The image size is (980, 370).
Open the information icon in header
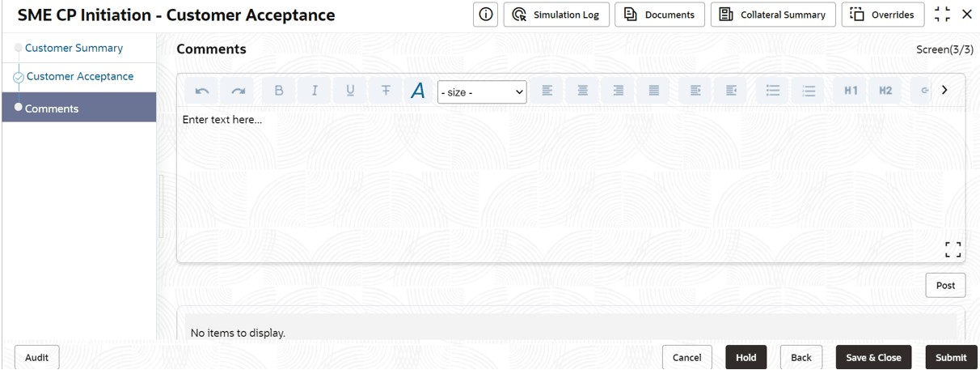point(485,15)
